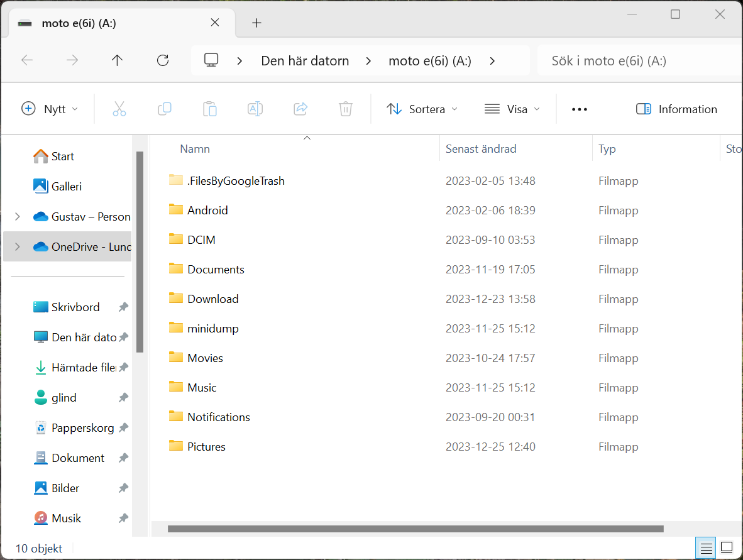Viewport: 743px width, 560px height.
Task: Open Galleri in the navigation pane
Action: coord(67,186)
